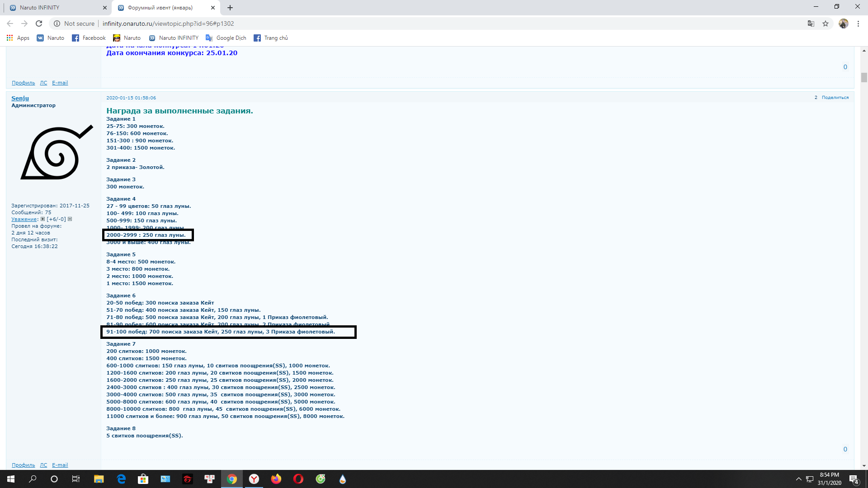This screenshot has width=868, height=488.
Task: Open the network status tray icon
Action: click(810, 479)
